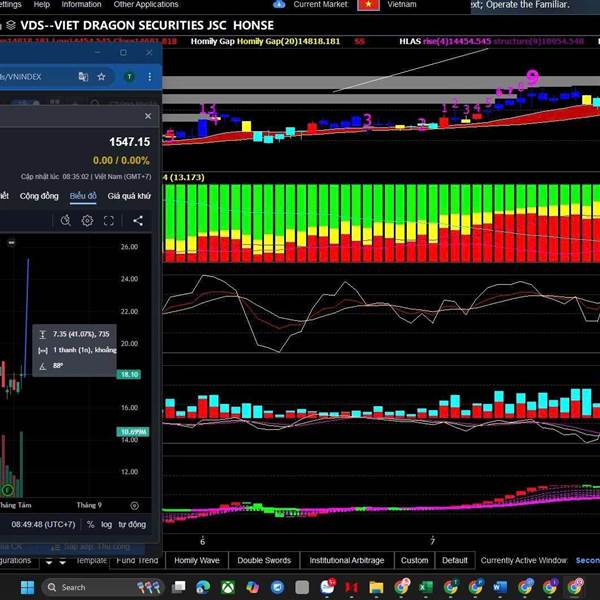This screenshot has height=600, width=600.
Task: Toggle log scale on chart
Action: (x=106, y=524)
